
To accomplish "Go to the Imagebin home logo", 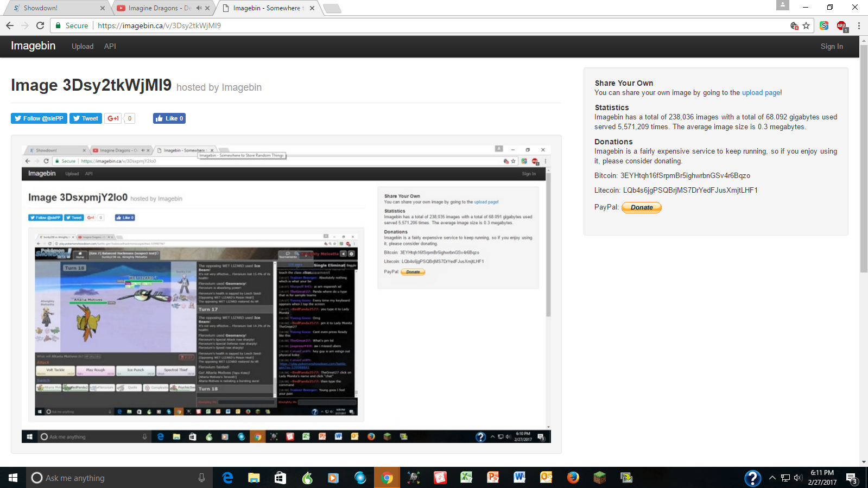I will pyautogui.click(x=33, y=46).
